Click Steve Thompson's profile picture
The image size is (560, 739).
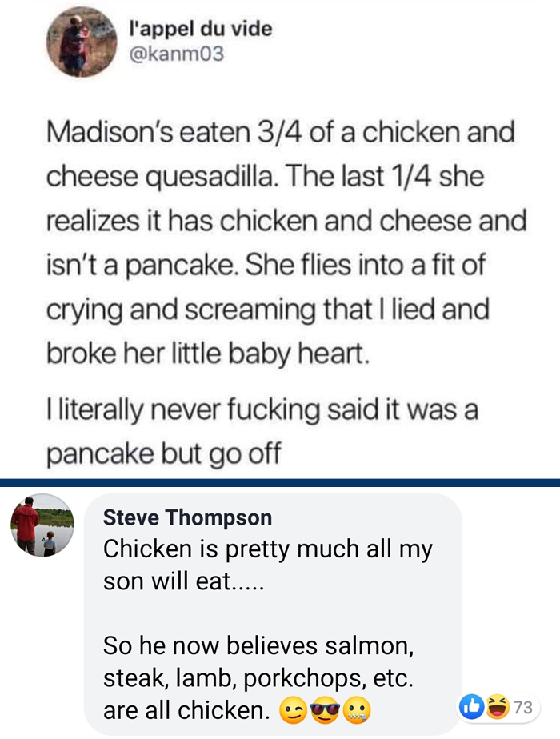click(x=42, y=525)
